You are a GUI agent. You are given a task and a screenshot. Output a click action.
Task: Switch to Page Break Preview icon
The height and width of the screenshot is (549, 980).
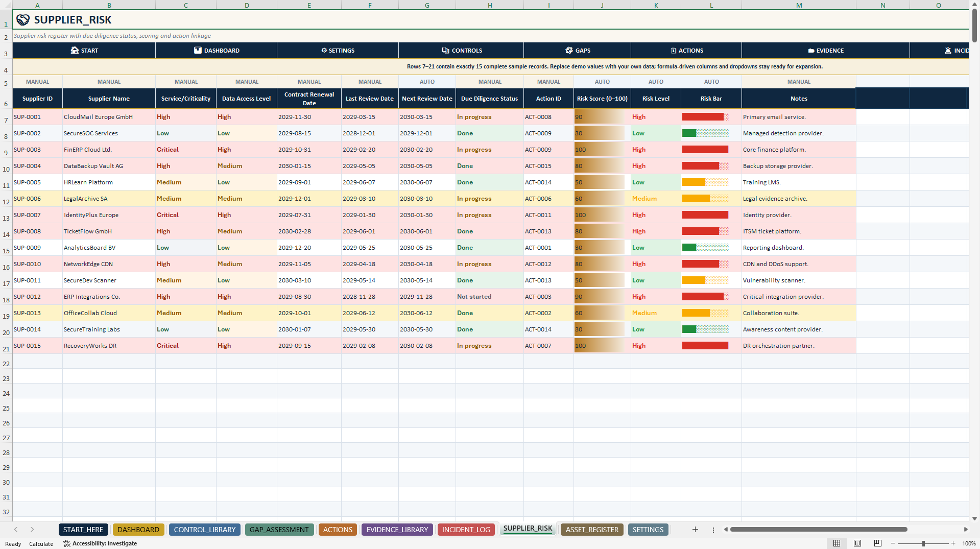tap(877, 543)
